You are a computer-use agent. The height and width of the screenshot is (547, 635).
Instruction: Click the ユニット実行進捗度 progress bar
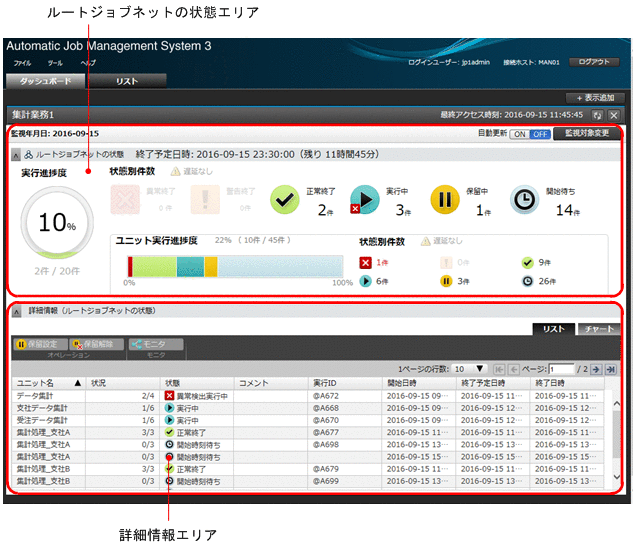coord(235,266)
